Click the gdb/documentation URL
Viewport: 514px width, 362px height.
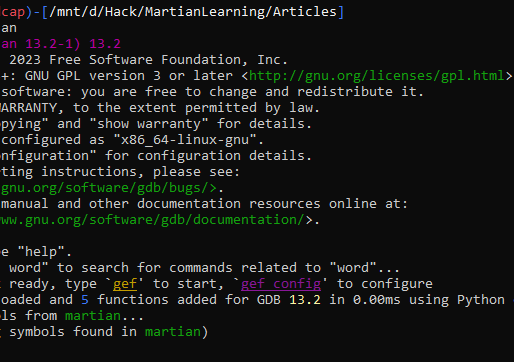point(152,220)
